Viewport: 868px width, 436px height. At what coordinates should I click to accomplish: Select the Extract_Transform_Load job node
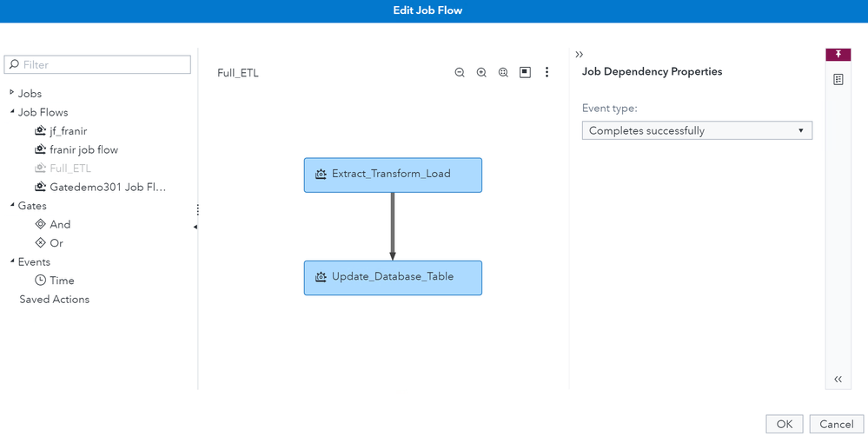393,174
